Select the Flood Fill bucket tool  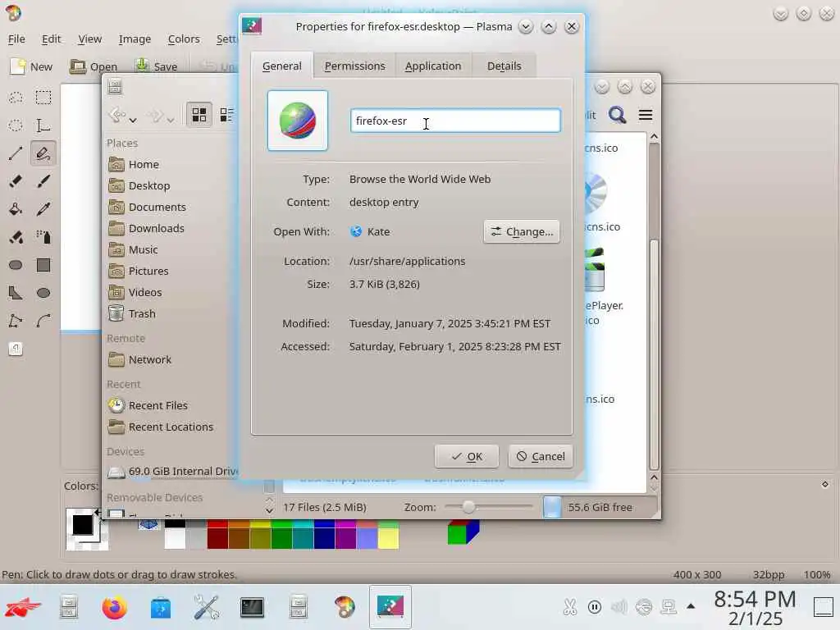pyautogui.click(x=16, y=209)
